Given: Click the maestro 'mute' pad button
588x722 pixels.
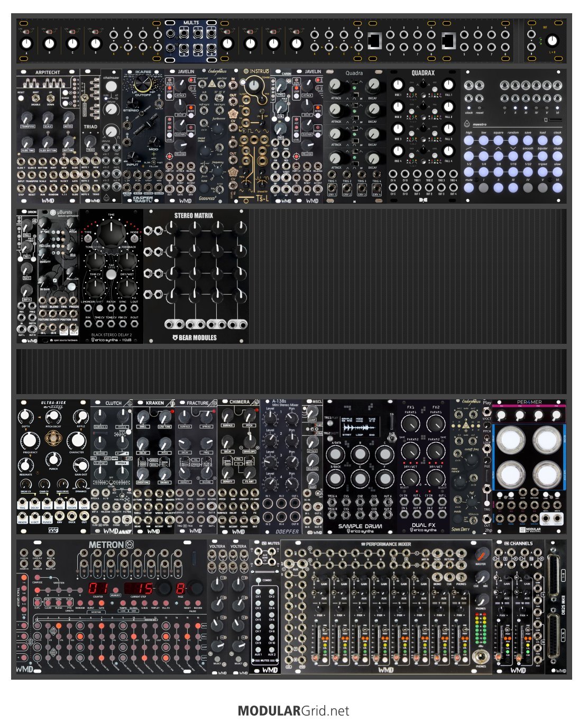Looking at the screenshot, I should click(469, 187).
